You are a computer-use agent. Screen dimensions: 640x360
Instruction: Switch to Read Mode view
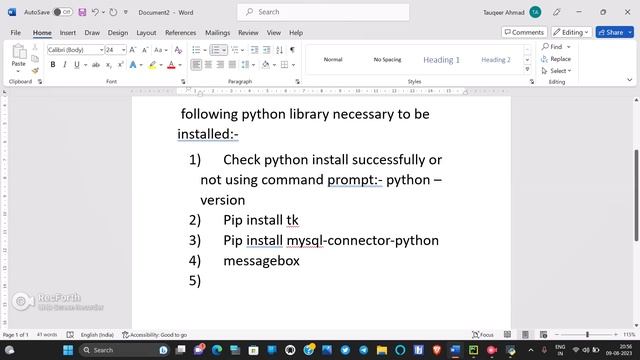(507, 335)
